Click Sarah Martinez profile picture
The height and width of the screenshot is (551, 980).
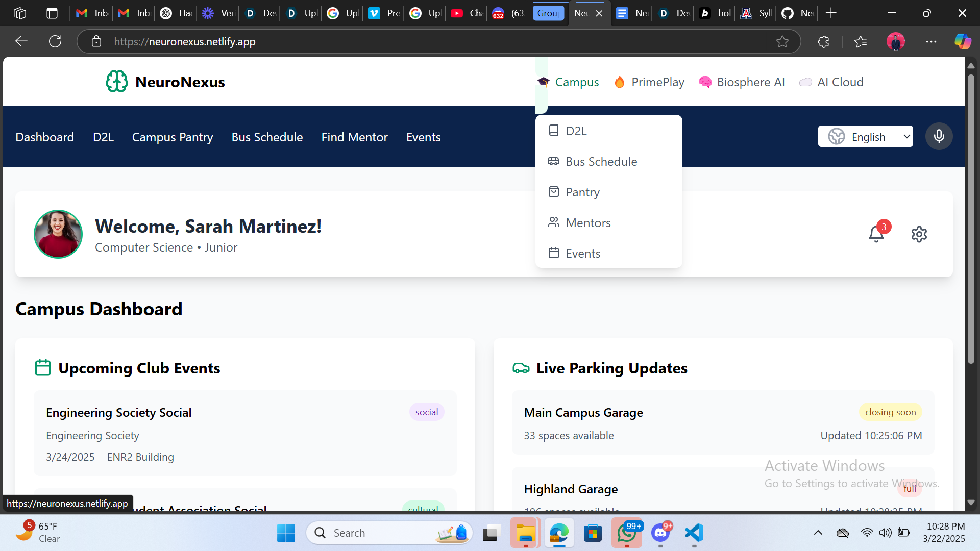pyautogui.click(x=58, y=234)
